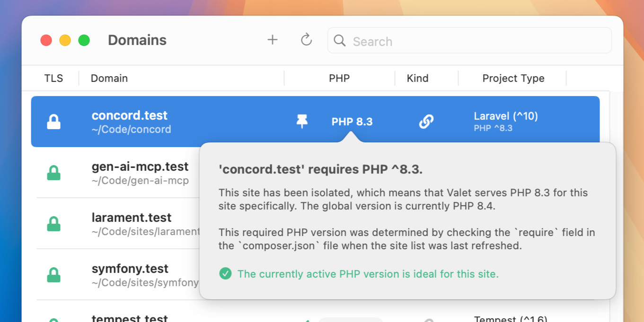This screenshot has height=322, width=644.
Task: Sort by the Project Type column header
Action: click(513, 78)
